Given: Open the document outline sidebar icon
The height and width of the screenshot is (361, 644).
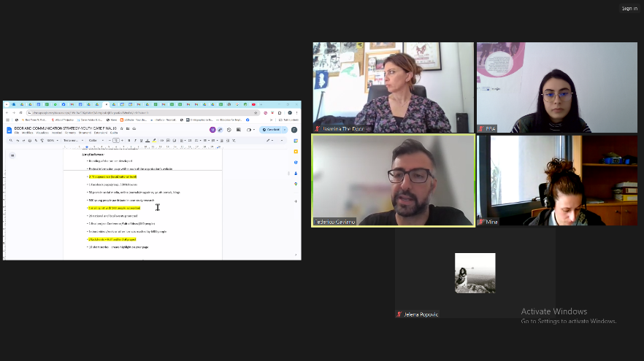Looking at the screenshot, I should (12, 155).
